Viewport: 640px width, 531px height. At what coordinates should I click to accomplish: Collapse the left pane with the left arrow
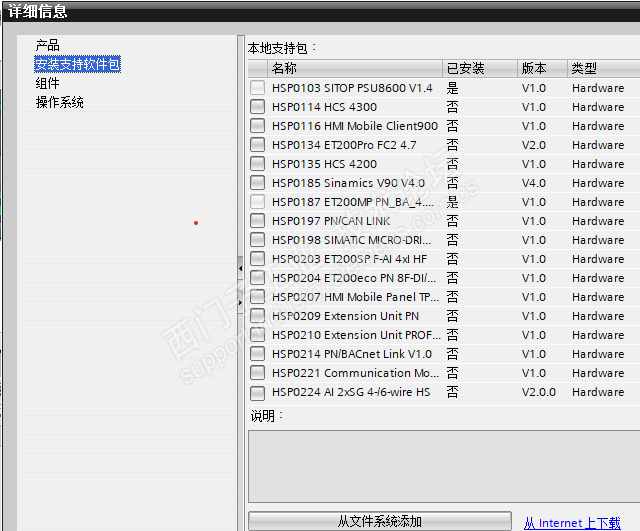pos(240,268)
